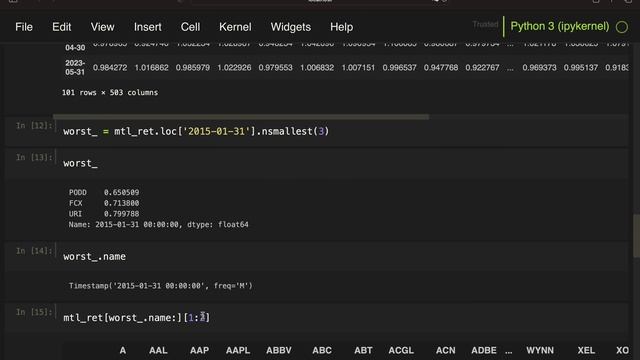The width and height of the screenshot is (640, 360).
Task: Click the column header ABBV
Action: pyautogui.click(x=279, y=351)
